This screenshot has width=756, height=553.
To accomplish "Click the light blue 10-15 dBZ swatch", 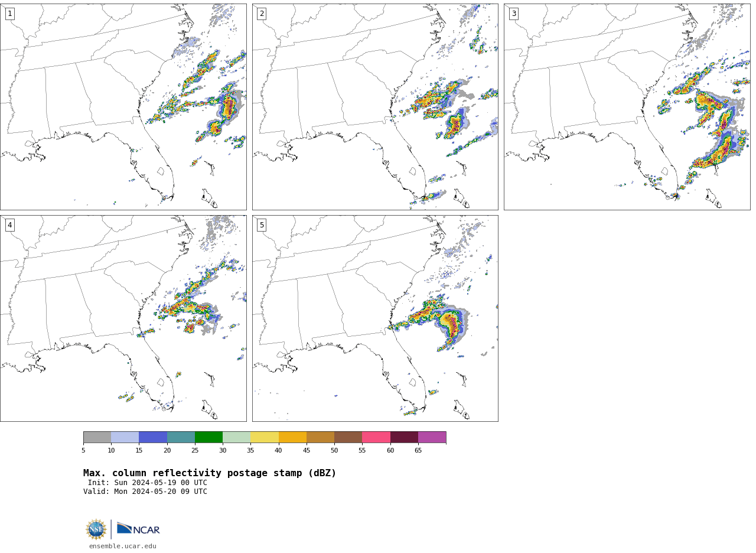I will (x=125, y=437).
